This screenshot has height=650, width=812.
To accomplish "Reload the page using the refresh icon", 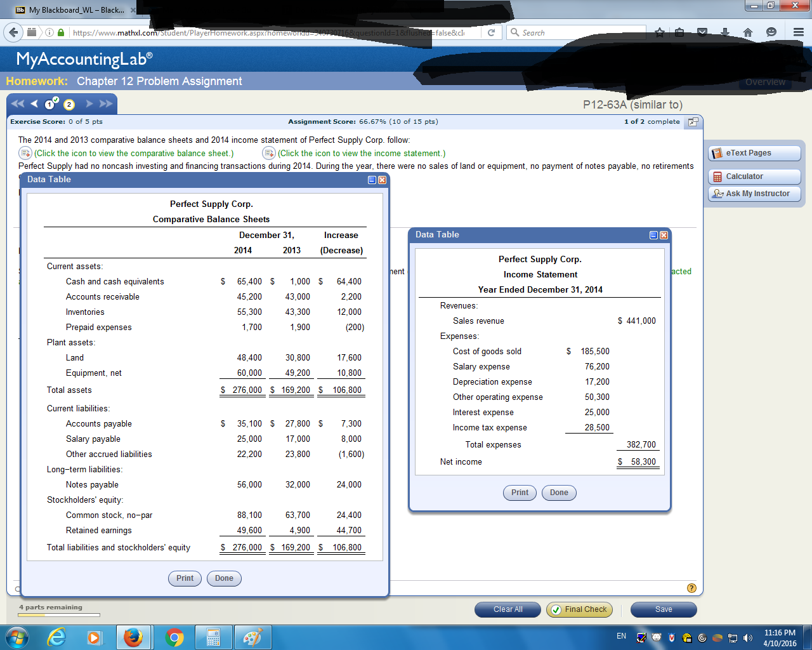I will tap(491, 32).
